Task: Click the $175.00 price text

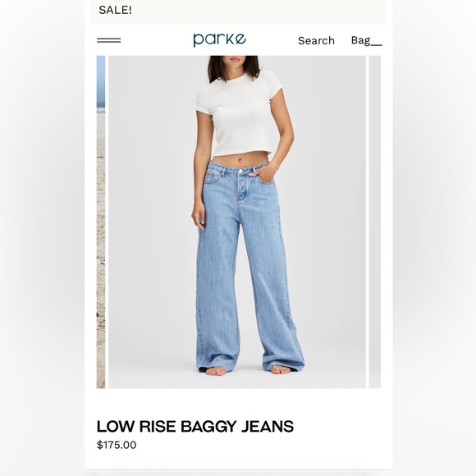Action: (117, 445)
